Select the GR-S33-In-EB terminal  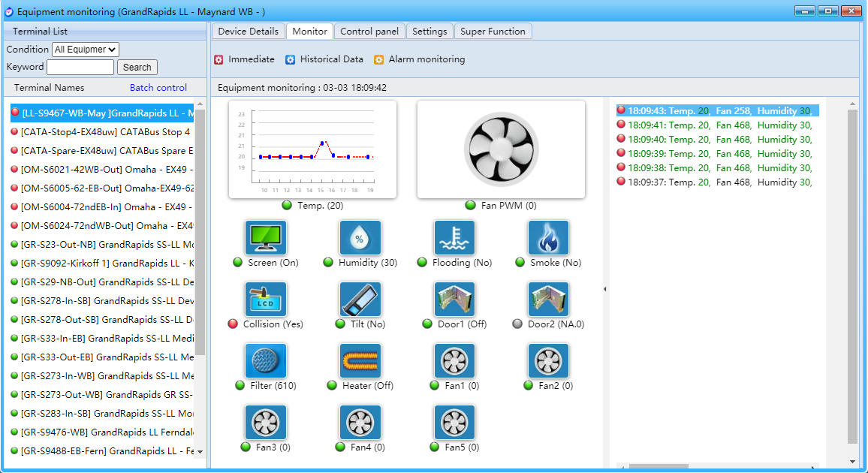click(102, 338)
